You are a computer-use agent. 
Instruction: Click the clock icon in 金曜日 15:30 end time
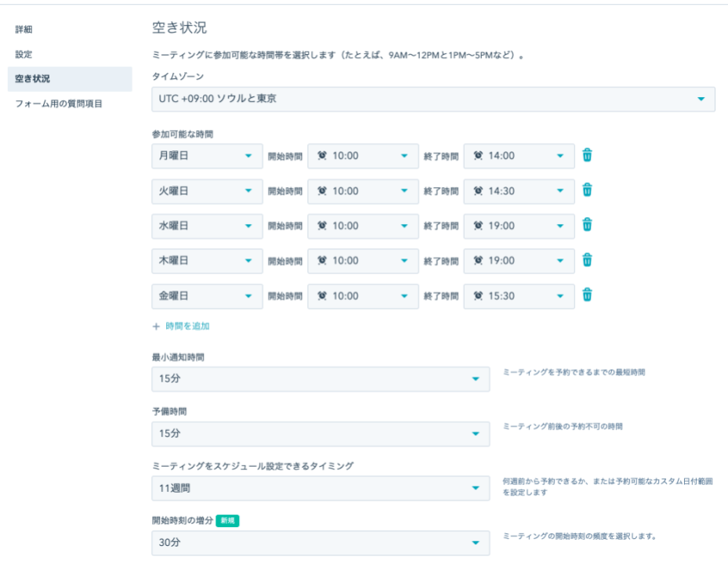pyautogui.click(x=478, y=296)
